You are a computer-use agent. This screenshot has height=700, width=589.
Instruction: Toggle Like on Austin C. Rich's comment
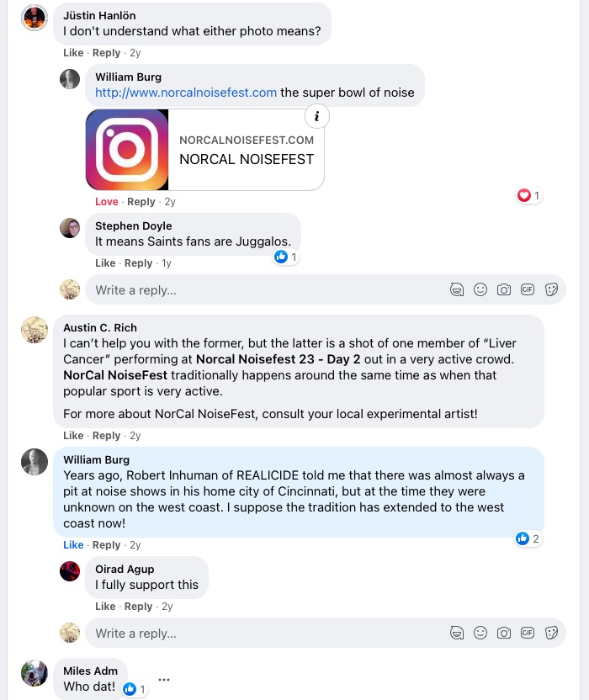pyautogui.click(x=73, y=436)
